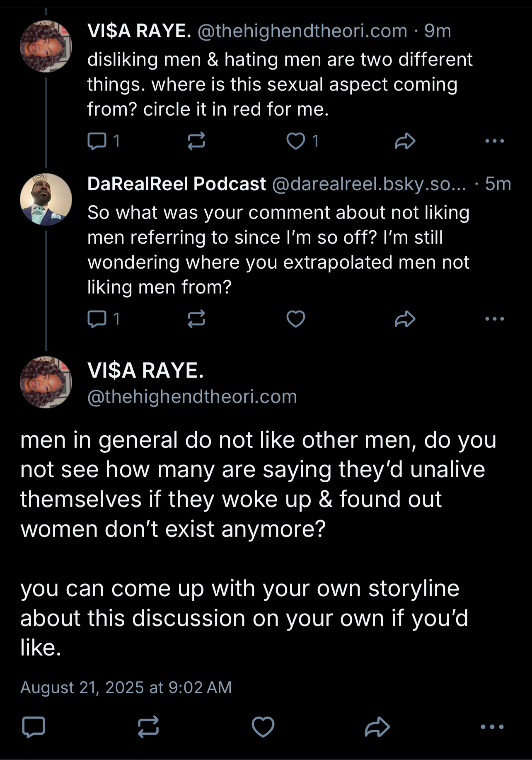
Task: Reply to VI$A RAYE's 9m post
Action: pyautogui.click(x=97, y=141)
